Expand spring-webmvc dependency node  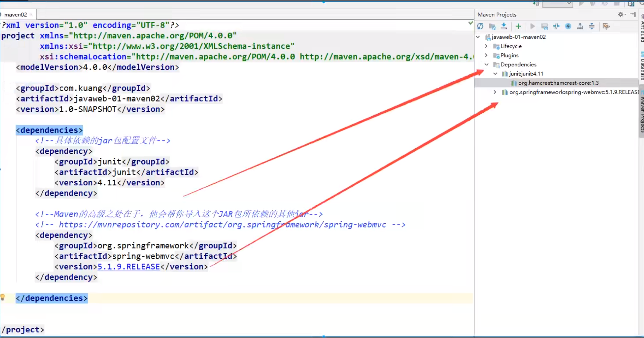click(495, 92)
